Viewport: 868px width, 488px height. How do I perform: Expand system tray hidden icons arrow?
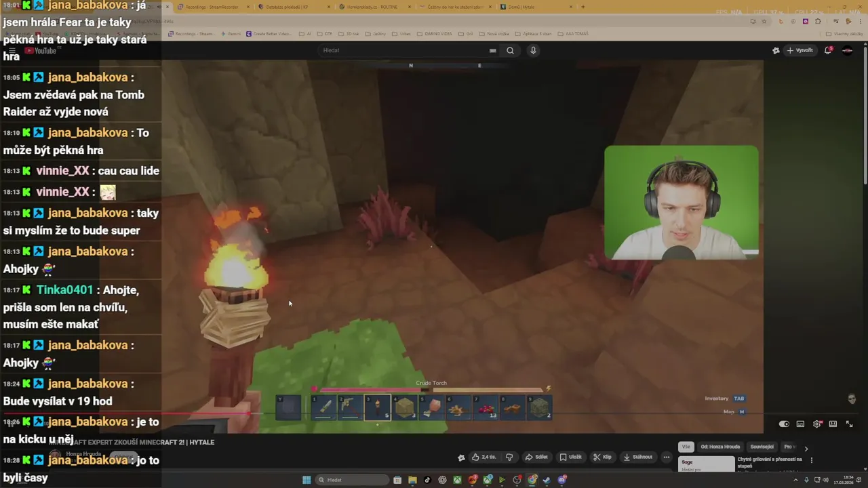click(795, 480)
